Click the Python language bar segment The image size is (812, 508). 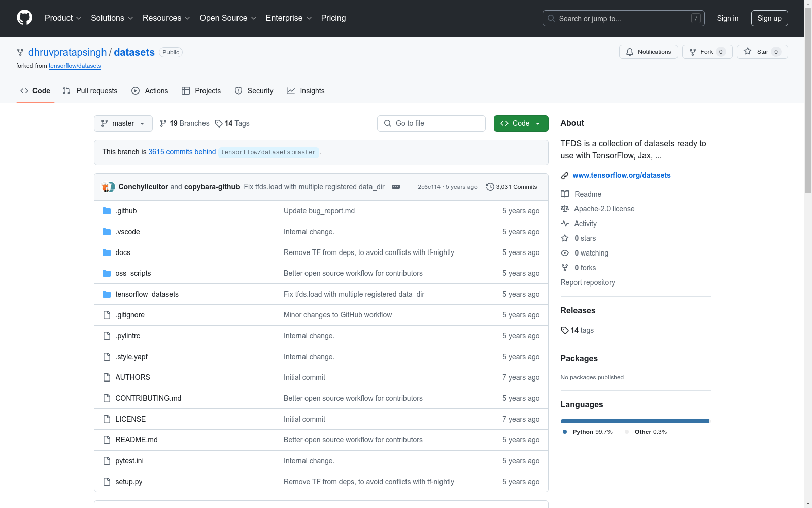(x=635, y=421)
